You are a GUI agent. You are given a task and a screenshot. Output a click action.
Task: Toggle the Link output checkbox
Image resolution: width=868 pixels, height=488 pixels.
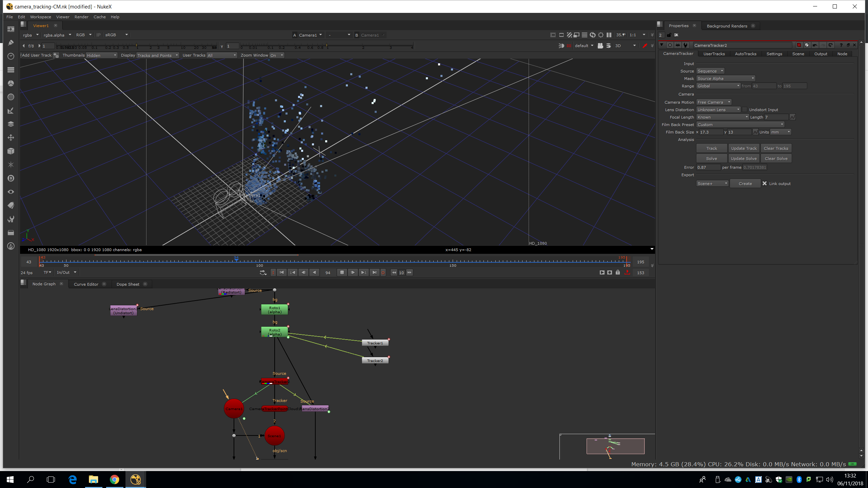[765, 183]
